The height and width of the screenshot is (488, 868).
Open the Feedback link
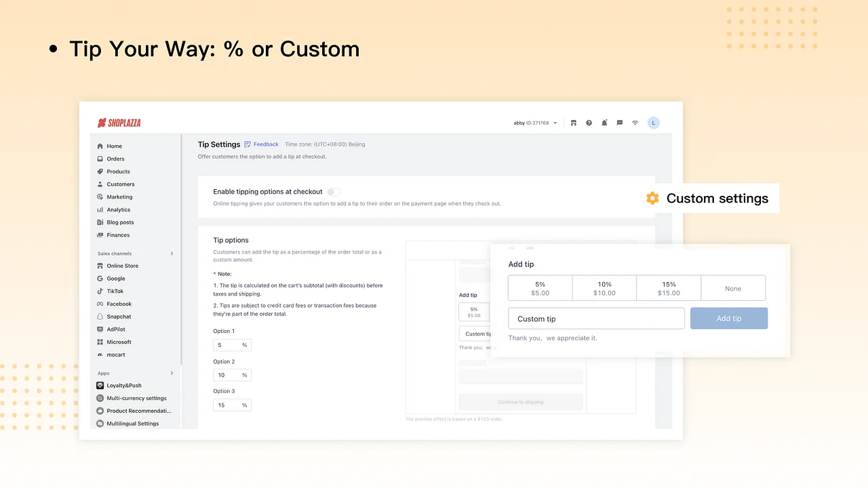pyautogui.click(x=266, y=144)
